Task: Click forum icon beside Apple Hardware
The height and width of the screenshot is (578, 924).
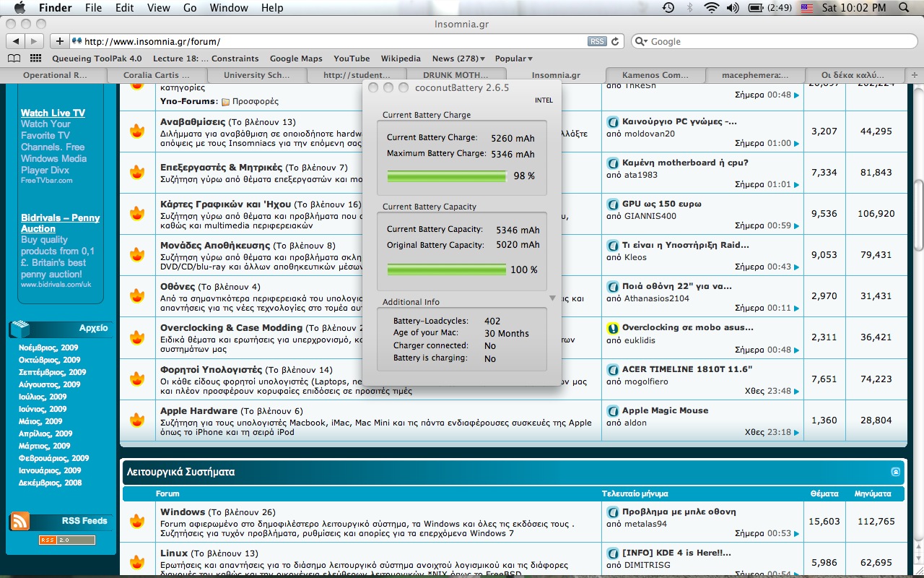Action: pyautogui.click(x=136, y=420)
